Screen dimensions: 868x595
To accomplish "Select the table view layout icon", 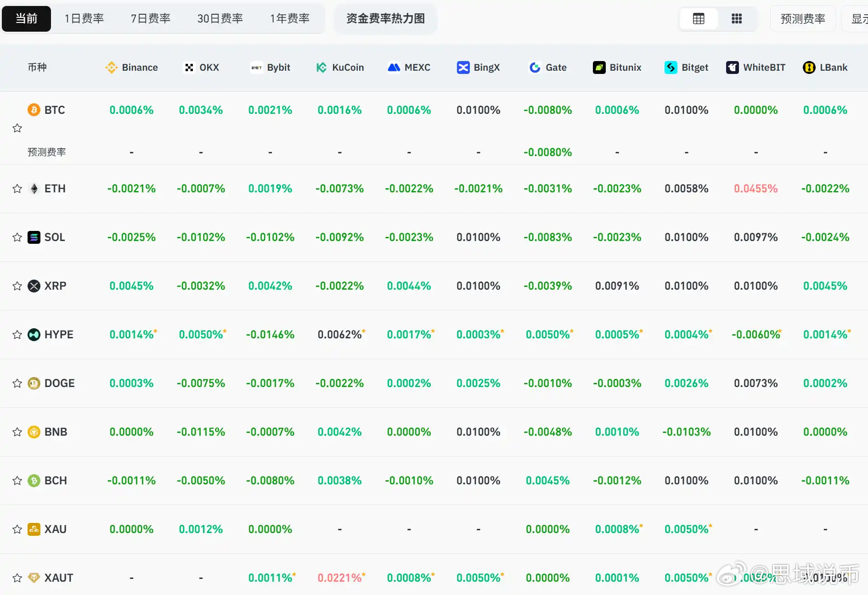I will coord(698,18).
